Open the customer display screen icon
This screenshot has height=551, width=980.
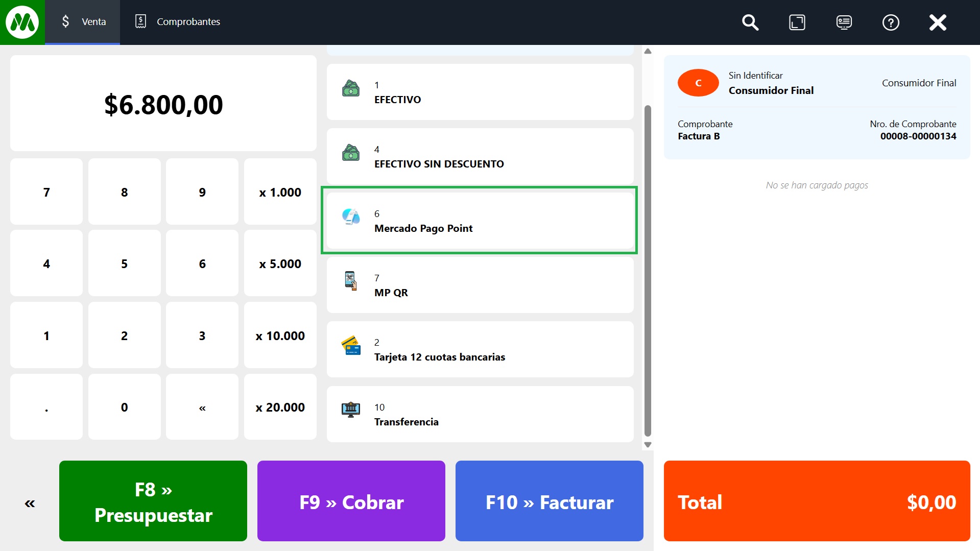click(x=844, y=22)
